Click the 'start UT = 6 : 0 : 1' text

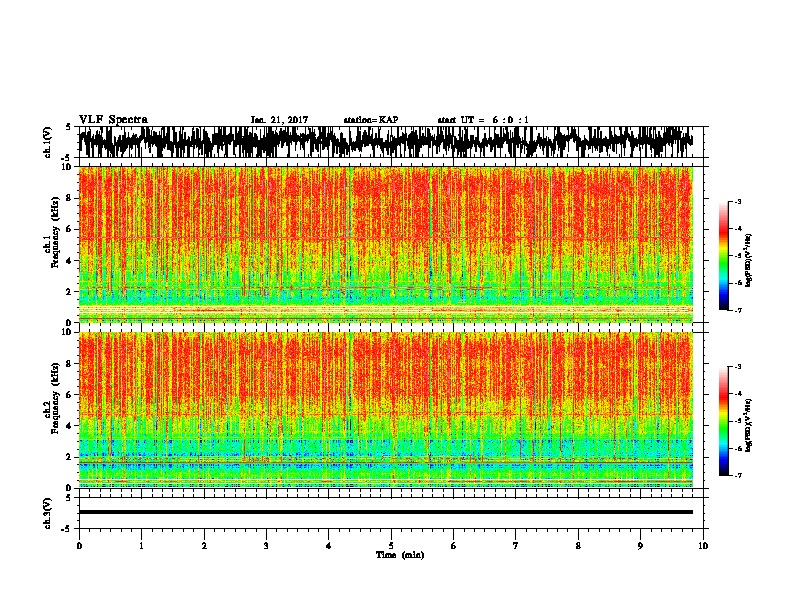[483, 120]
